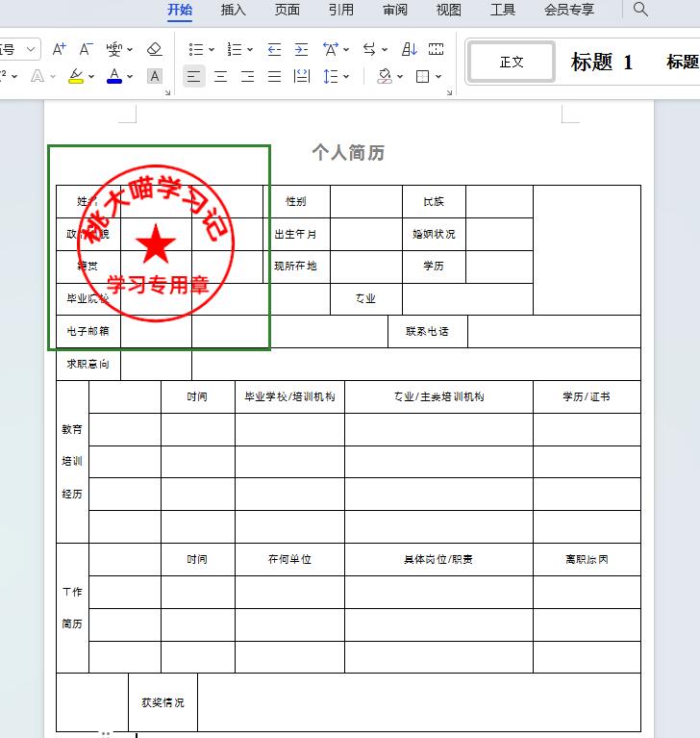
Task: Open the 工具 tab
Action: click(x=503, y=10)
